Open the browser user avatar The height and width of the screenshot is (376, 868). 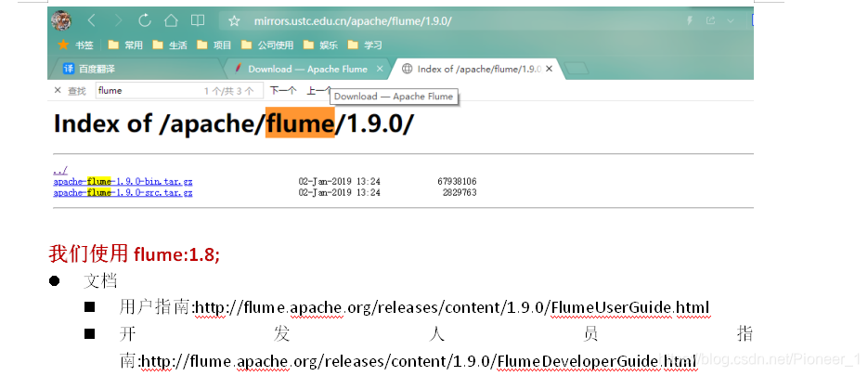tap(61, 21)
